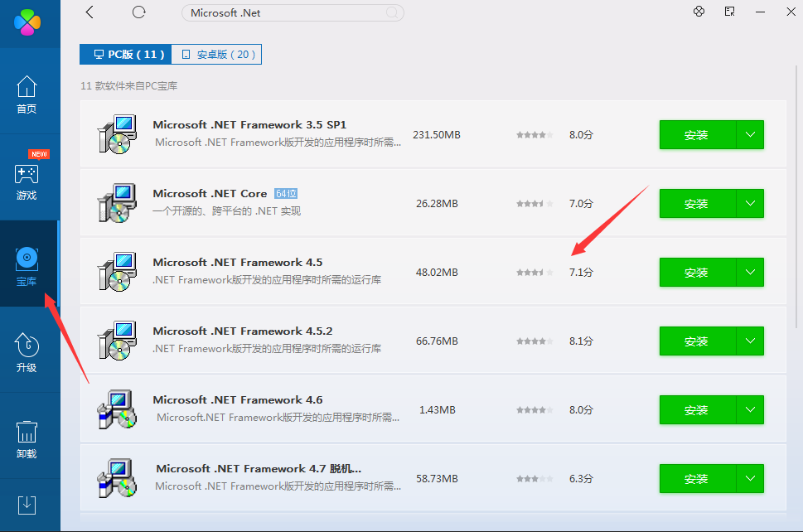Minimize the software manager window
This screenshot has width=803, height=532.
pyautogui.click(x=761, y=12)
